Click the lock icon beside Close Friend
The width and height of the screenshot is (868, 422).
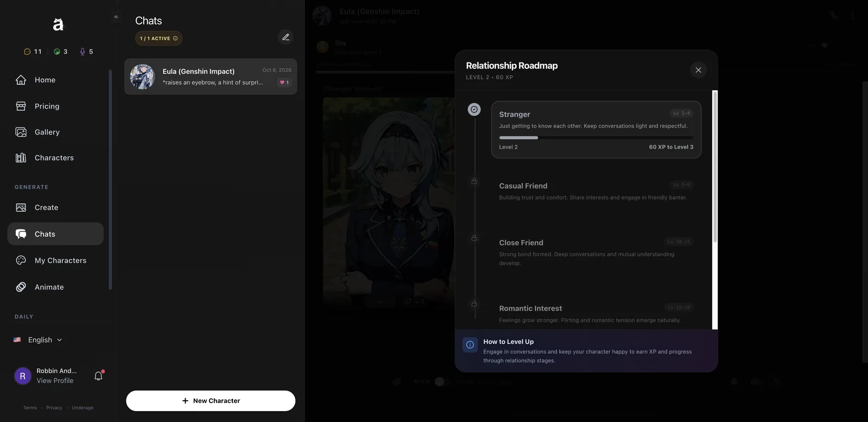pos(474,238)
